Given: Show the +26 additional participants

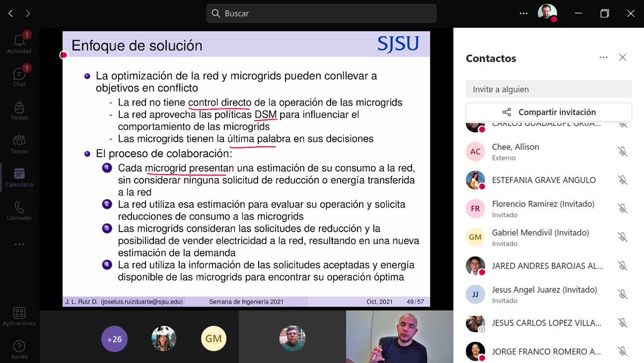Looking at the screenshot, I should pos(114,339).
